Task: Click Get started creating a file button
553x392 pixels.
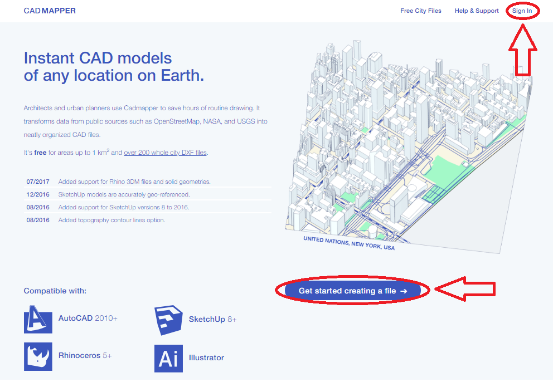Action: point(353,291)
